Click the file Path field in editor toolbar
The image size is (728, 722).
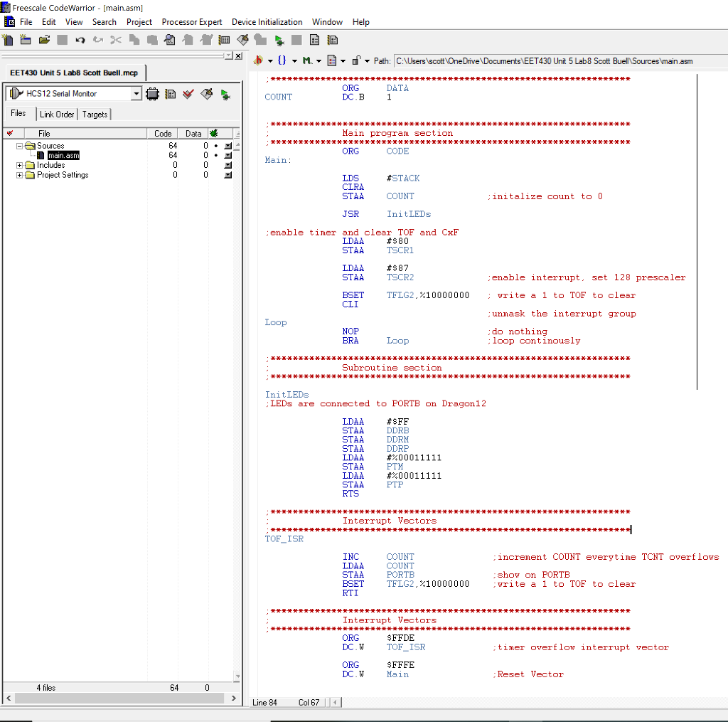(x=543, y=61)
